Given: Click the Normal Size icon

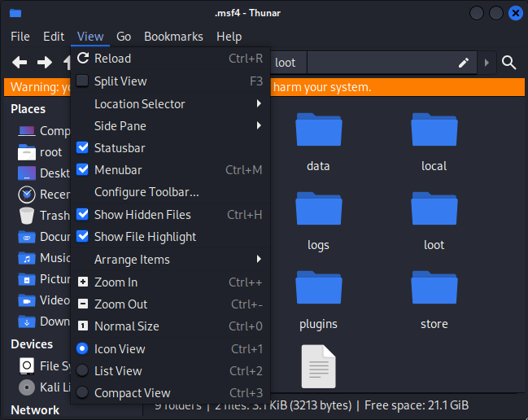Looking at the screenshot, I should coord(83,326).
